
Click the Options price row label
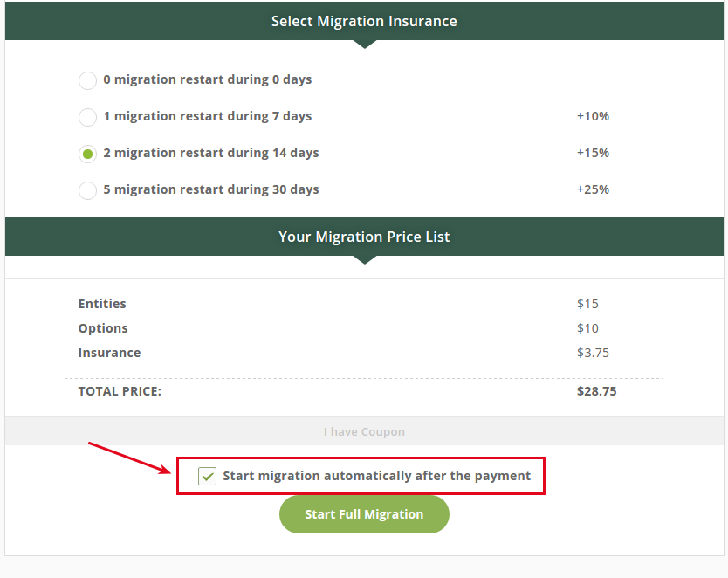(103, 328)
